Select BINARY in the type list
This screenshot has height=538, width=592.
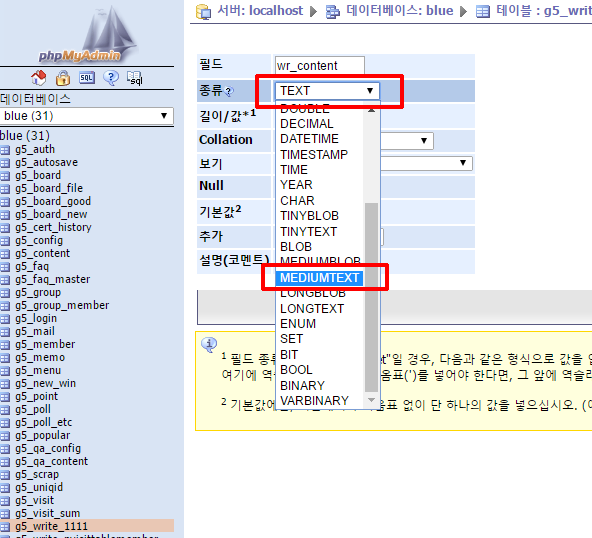(302, 385)
